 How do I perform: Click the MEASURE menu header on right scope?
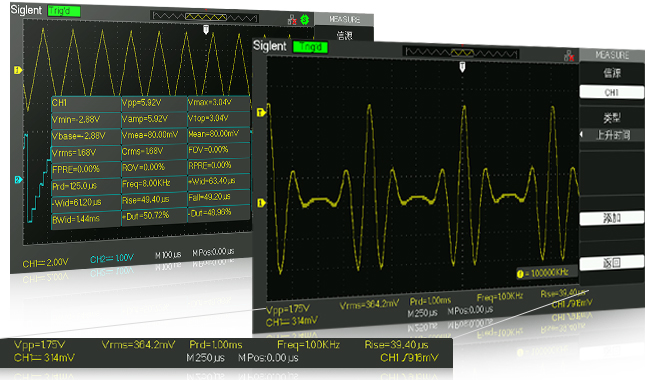[612, 55]
